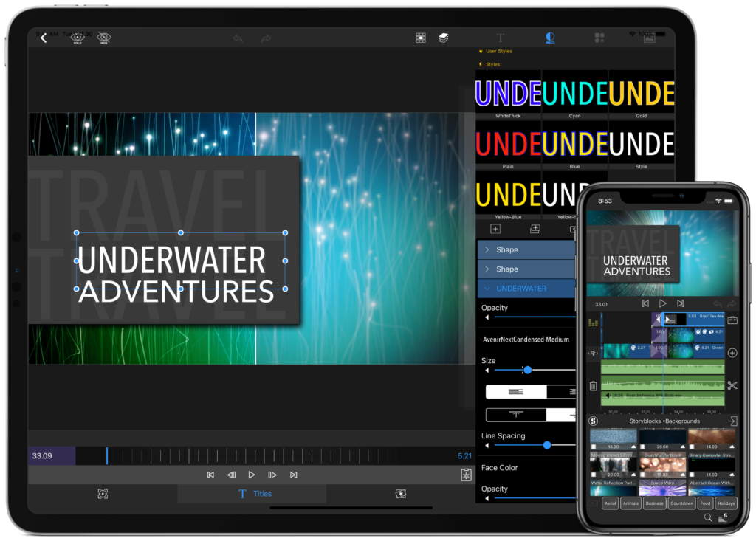
Task: Decrease Face Color Opacity with left arrow
Action: pyautogui.click(x=487, y=499)
